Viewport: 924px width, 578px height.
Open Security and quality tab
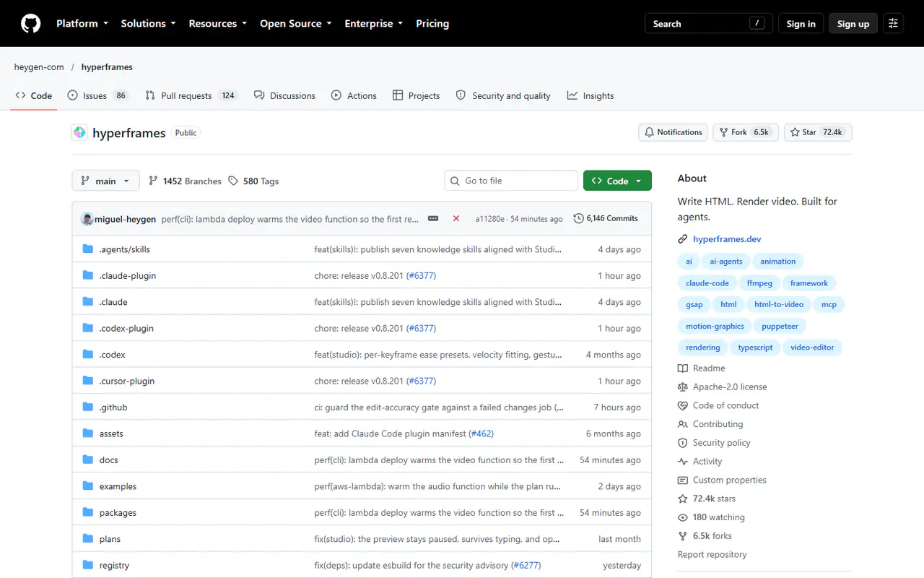pos(503,95)
